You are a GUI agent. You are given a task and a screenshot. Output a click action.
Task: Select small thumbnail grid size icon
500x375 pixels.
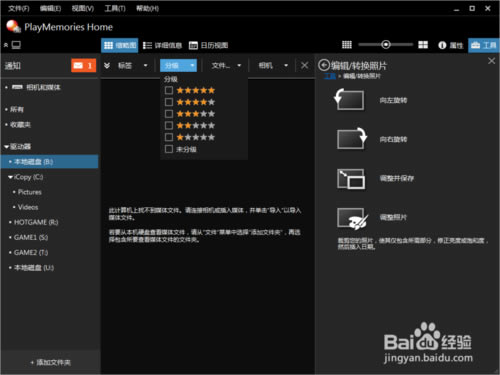click(x=347, y=45)
